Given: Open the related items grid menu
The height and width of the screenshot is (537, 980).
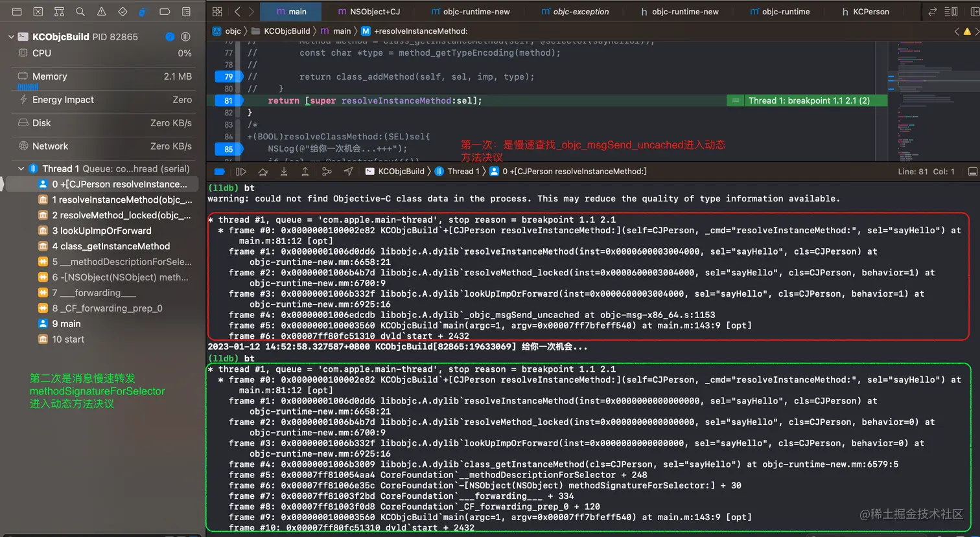Looking at the screenshot, I should (x=217, y=12).
